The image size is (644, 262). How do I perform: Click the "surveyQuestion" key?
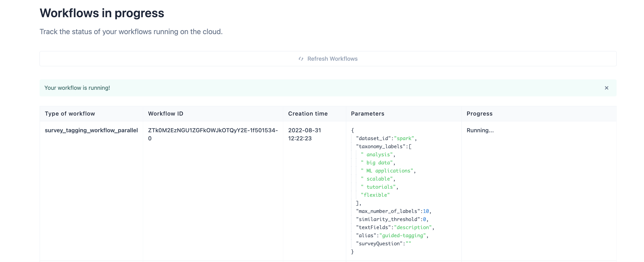pyautogui.click(x=379, y=244)
